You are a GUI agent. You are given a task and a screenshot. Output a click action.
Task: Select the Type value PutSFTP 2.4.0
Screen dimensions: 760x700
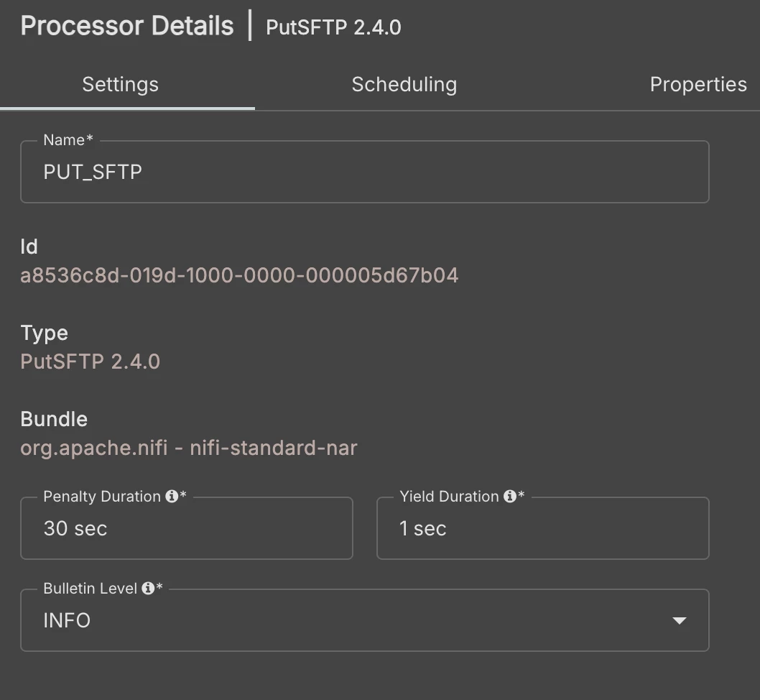pyautogui.click(x=91, y=361)
